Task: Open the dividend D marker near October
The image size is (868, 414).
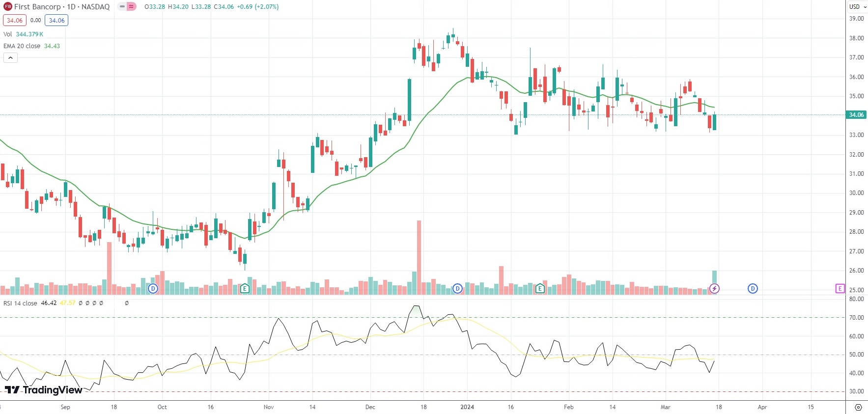Action: [153, 288]
